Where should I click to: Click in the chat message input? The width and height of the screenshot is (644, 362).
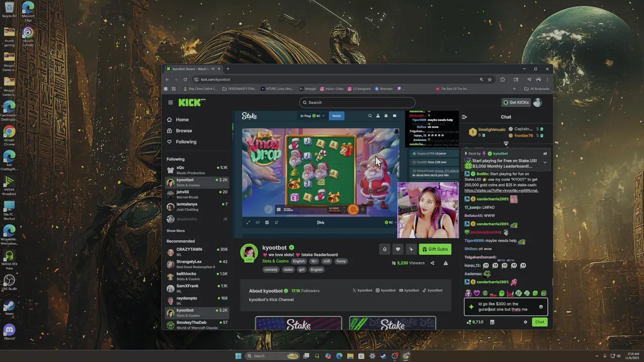[506, 307]
